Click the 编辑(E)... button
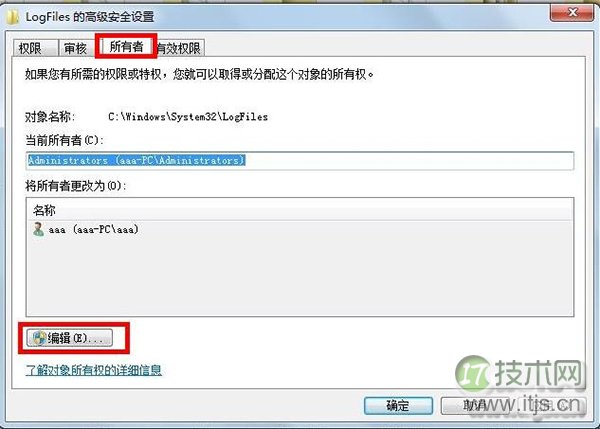 pos(70,338)
